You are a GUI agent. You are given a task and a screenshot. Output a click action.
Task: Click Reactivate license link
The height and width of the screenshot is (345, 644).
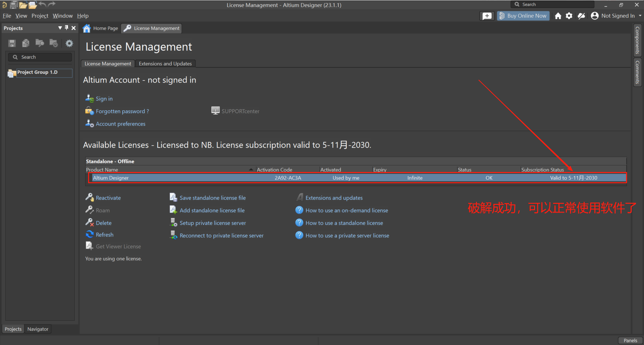(x=108, y=198)
